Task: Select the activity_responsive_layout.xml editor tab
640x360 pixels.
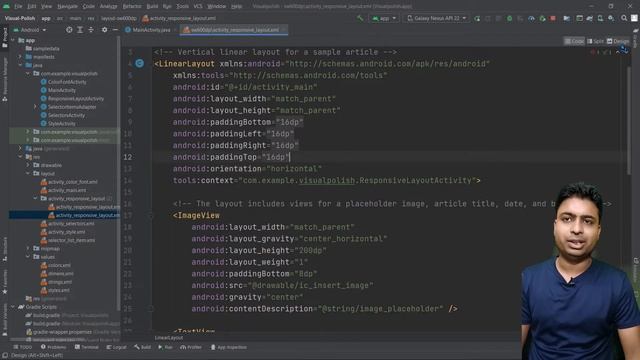Action: (233, 30)
